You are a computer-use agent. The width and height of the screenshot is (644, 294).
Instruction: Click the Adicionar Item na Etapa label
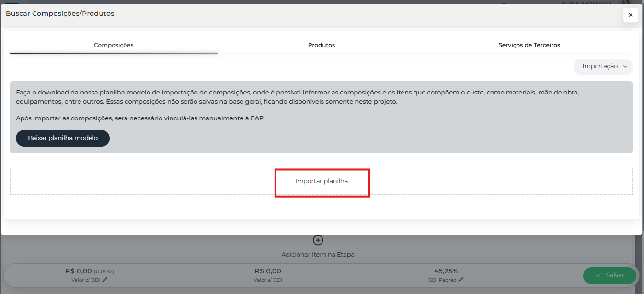[x=318, y=255]
